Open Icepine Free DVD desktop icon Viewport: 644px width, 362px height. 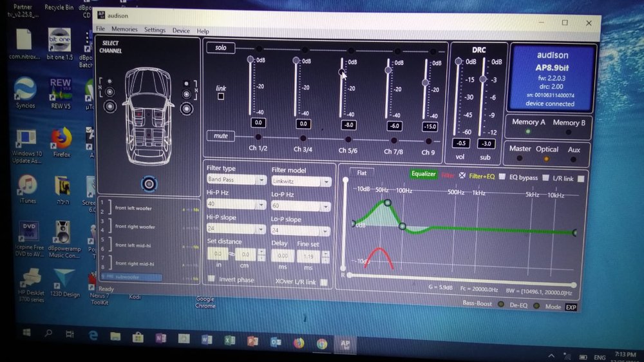[x=29, y=239]
